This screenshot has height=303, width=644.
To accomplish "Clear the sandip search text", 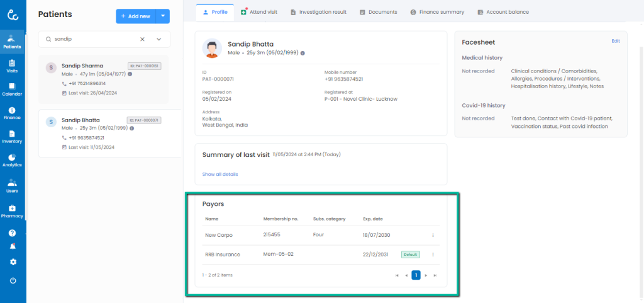I will [x=142, y=39].
